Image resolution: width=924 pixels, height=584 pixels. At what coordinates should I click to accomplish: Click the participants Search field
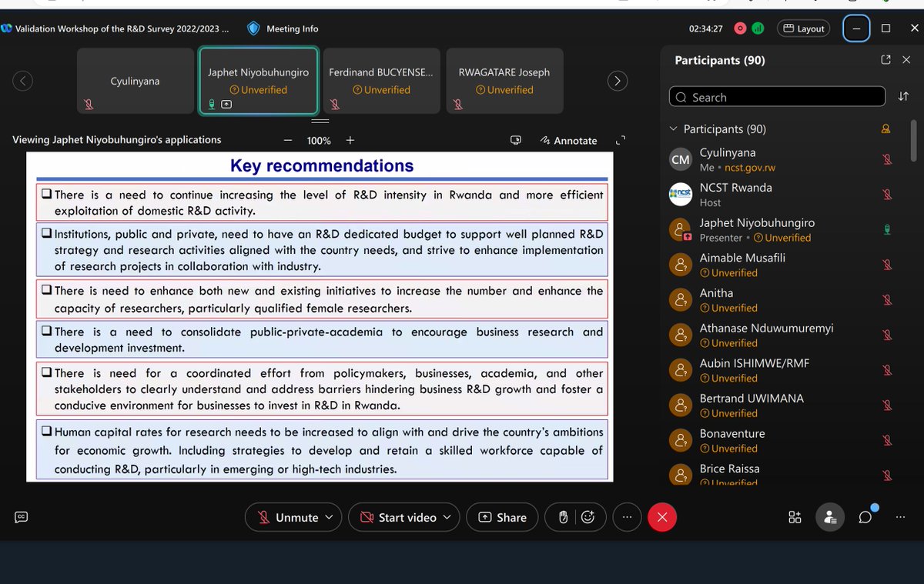point(778,97)
